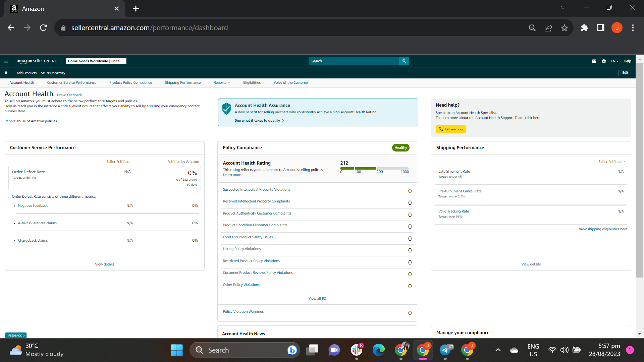Open the settings gear in Seller Central

pyautogui.click(x=604, y=61)
